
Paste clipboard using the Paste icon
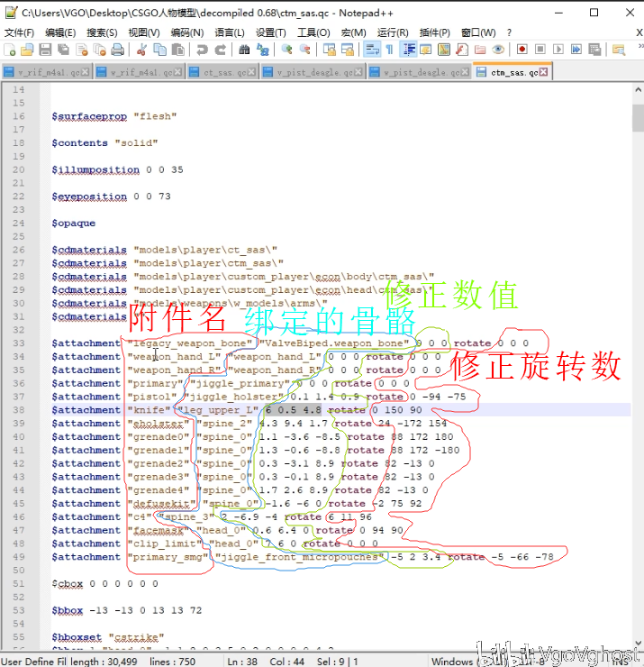[x=178, y=50]
